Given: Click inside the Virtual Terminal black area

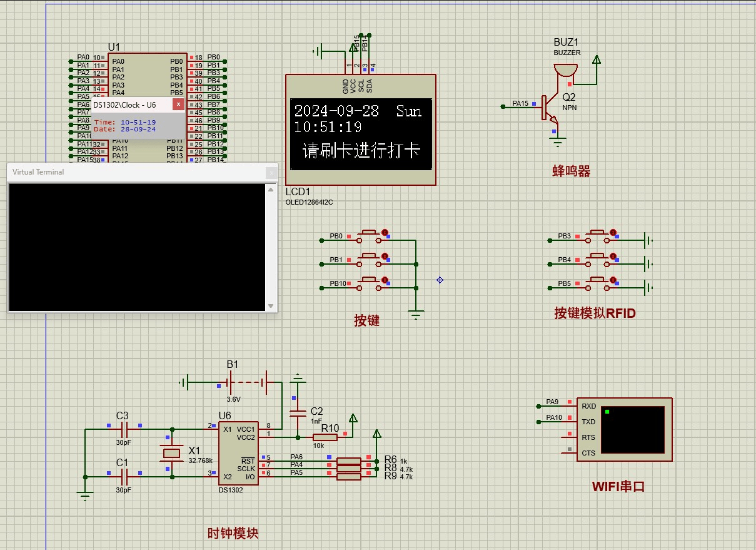Looking at the screenshot, I should tap(136, 247).
